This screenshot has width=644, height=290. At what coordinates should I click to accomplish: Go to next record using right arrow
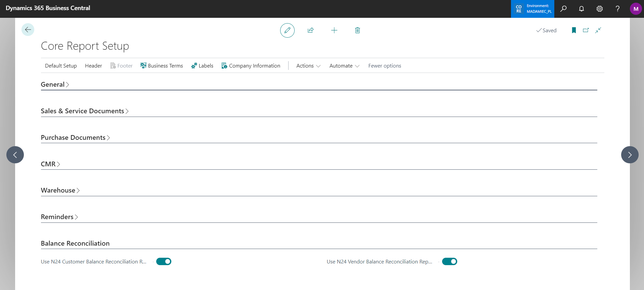pos(630,155)
